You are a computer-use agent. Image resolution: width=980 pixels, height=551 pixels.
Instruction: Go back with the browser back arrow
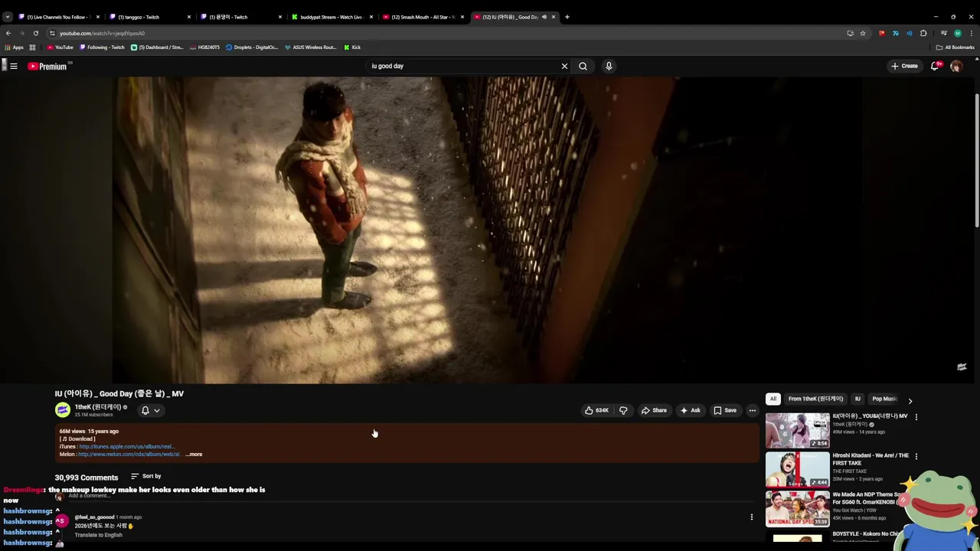coord(8,33)
